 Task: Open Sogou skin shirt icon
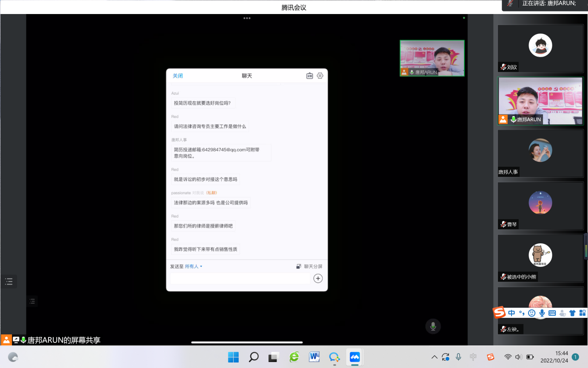572,313
